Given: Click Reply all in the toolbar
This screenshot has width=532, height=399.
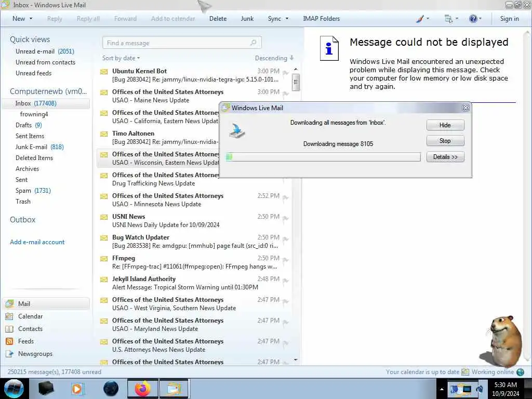Looking at the screenshot, I should point(88,19).
